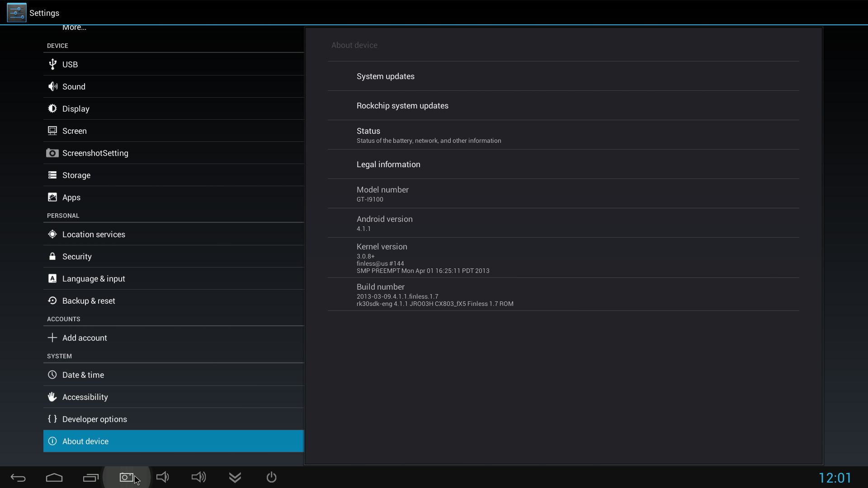The height and width of the screenshot is (488, 868).
Task: Open Legal information
Action: (563, 164)
